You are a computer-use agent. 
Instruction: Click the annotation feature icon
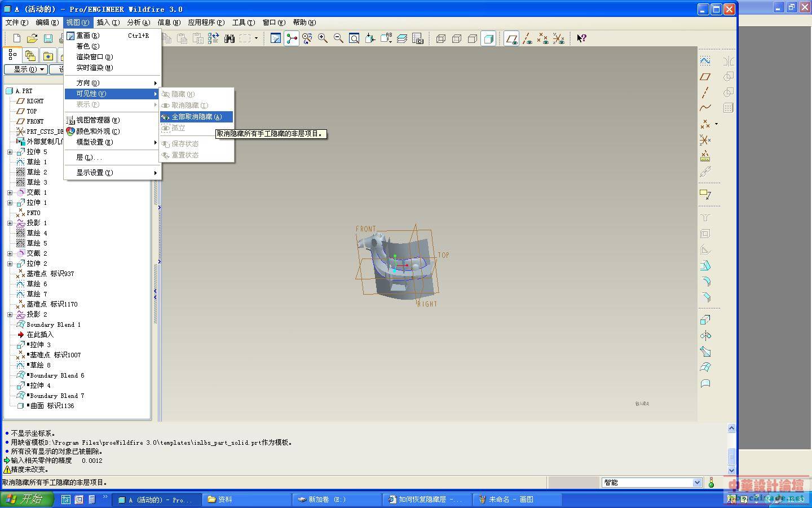(x=705, y=194)
